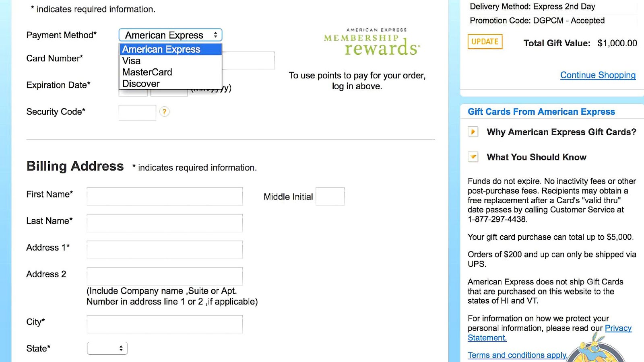
Task: Focus the Card Number input field
Action: click(248, 61)
